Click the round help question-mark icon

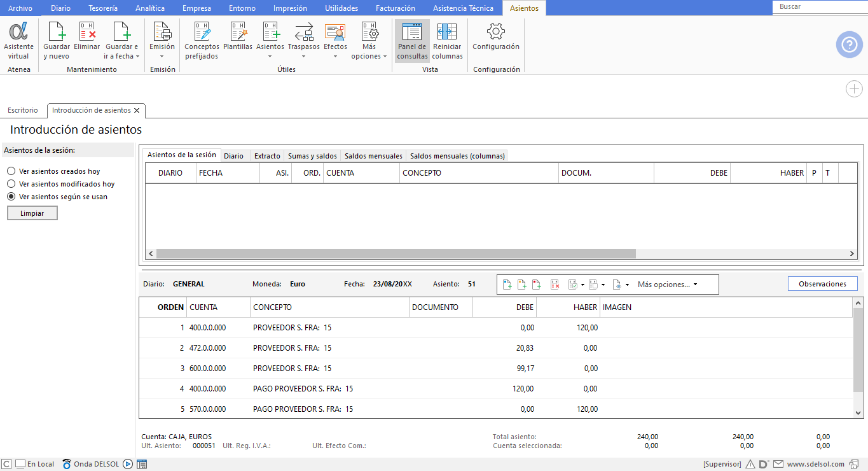pyautogui.click(x=849, y=45)
